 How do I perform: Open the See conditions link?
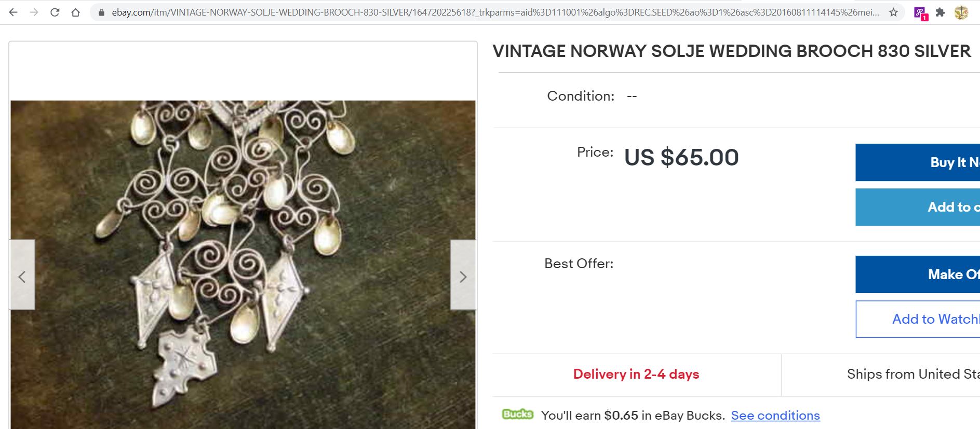(x=775, y=416)
